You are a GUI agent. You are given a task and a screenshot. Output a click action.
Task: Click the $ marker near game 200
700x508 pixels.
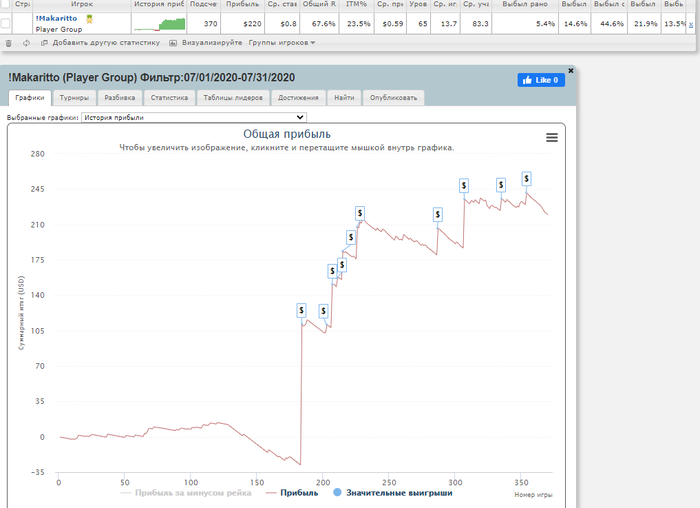[x=324, y=311]
